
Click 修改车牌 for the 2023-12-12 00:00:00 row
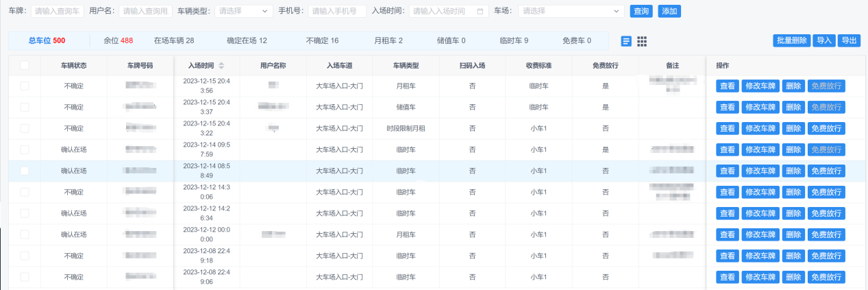coord(760,234)
